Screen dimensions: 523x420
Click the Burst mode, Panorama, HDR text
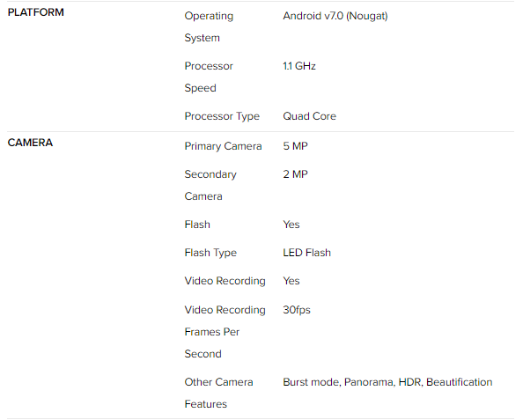click(353, 382)
